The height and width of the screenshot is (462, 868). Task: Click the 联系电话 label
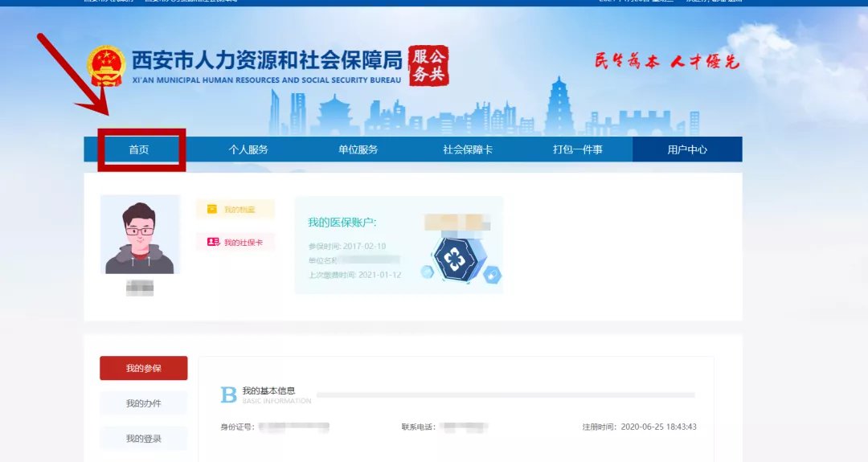point(419,427)
